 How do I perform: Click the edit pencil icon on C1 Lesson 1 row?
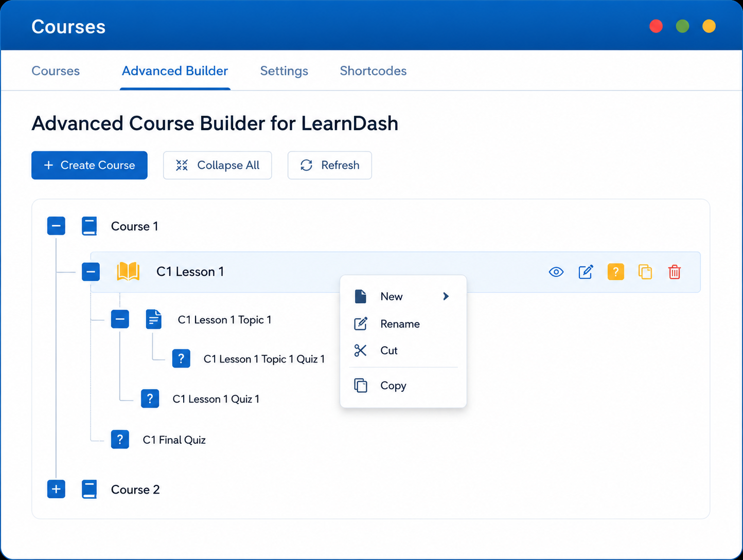(586, 272)
